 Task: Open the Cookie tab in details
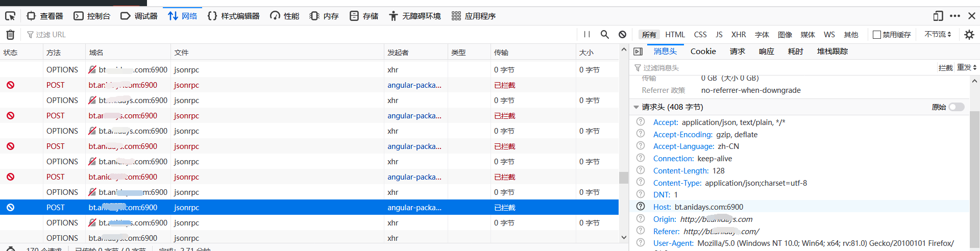pos(703,52)
